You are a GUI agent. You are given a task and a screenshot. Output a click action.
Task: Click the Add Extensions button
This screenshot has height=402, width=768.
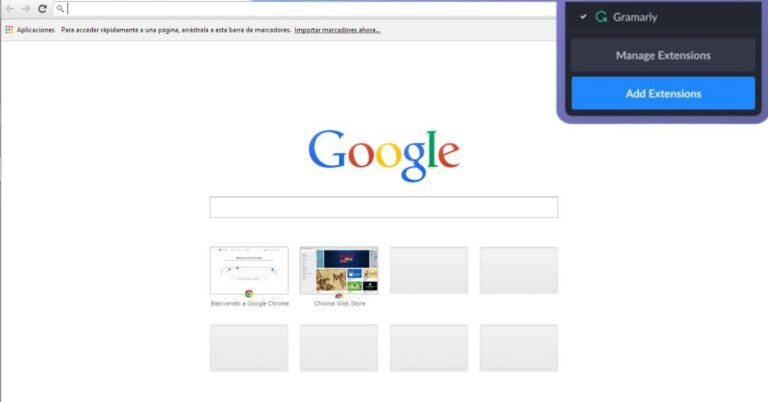(x=663, y=93)
